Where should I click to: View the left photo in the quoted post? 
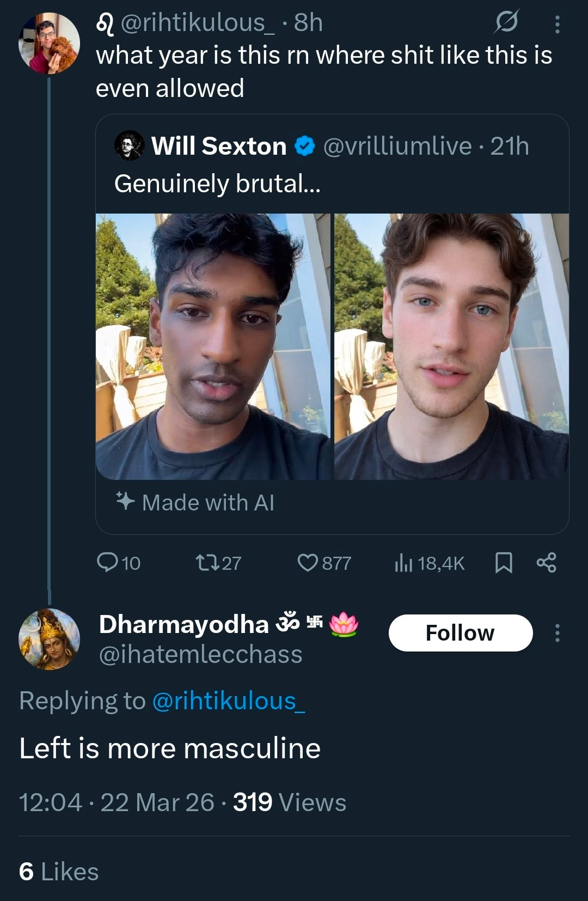tap(213, 346)
